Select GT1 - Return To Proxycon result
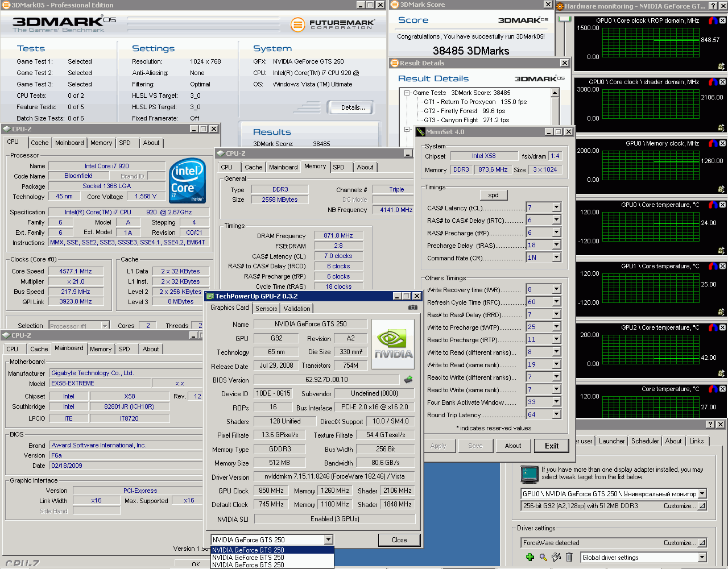 point(475,102)
